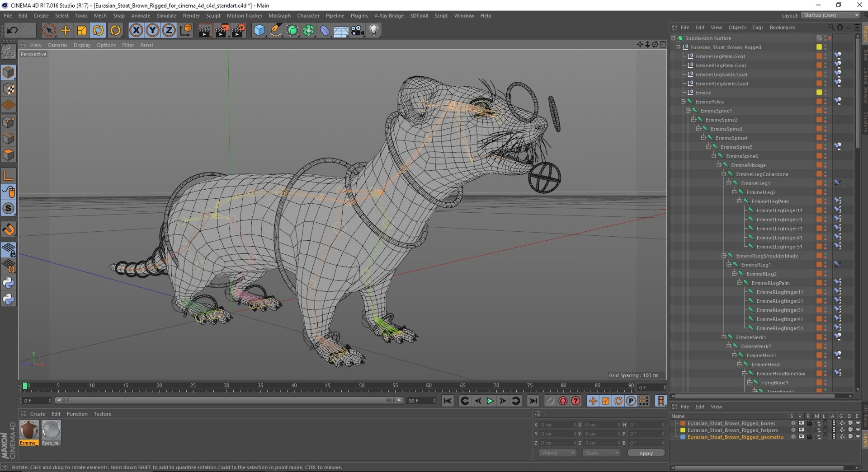Screen dimensions: 868x472
Task: Toggle visibility of bones layer
Action: click(801, 424)
